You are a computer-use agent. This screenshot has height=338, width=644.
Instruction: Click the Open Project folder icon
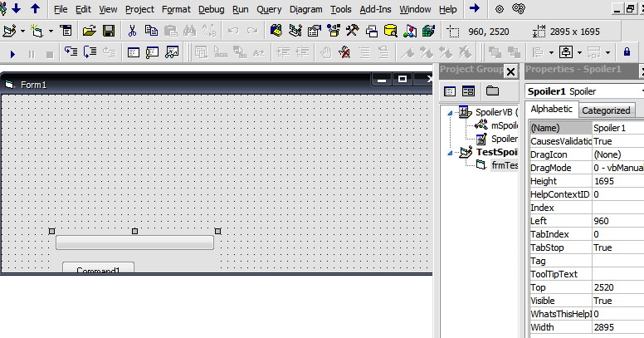(88, 31)
